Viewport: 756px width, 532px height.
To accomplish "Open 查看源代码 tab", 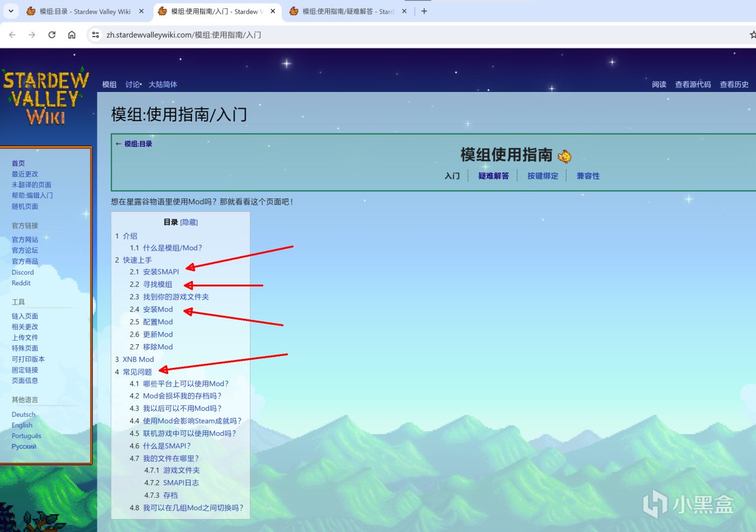I will tap(693, 84).
